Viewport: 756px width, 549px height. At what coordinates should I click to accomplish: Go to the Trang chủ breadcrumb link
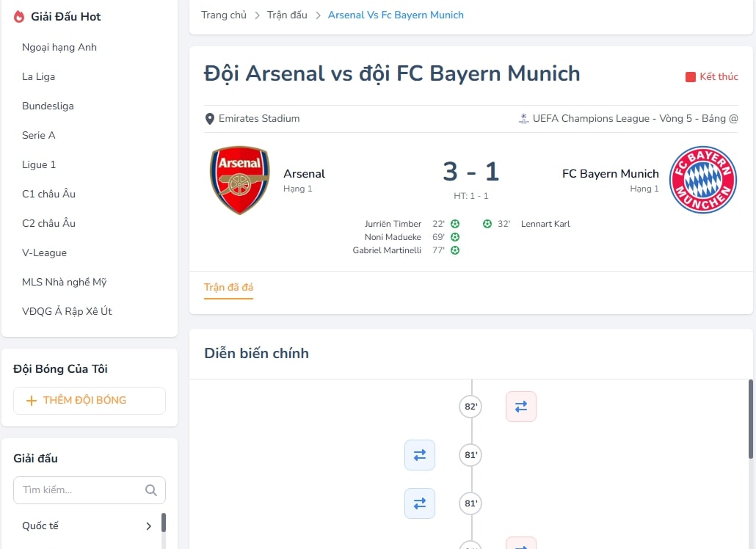click(x=224, y=15)
